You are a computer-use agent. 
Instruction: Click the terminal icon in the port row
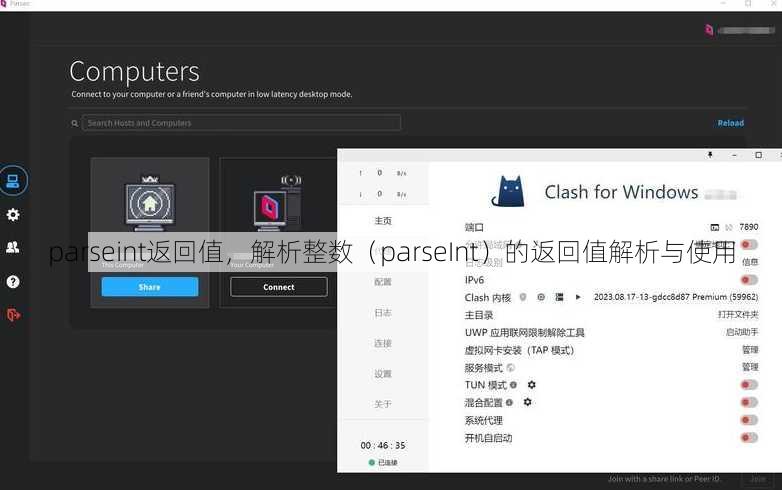[715, 227]
